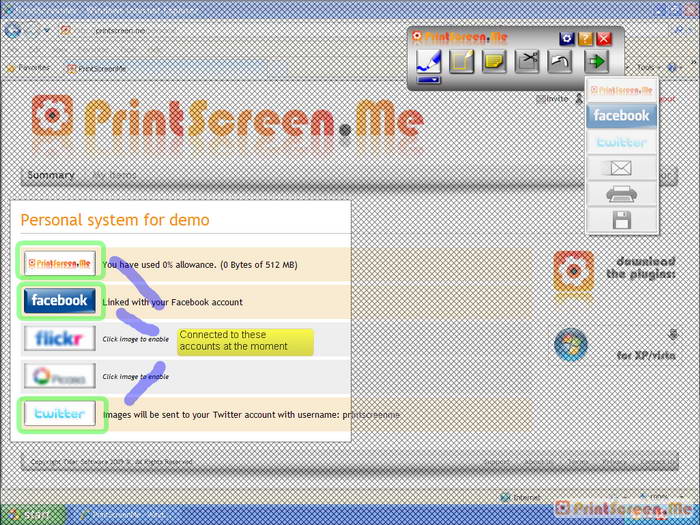Close the PrintScreen.Me toolbar with red X
This screenshot has height=525, width=700.
pyautogui.click(x=604, y=38)
